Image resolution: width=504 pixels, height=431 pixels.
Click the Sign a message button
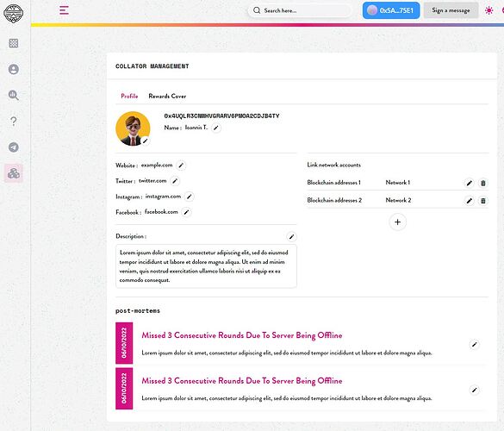(x=451, y=10)
